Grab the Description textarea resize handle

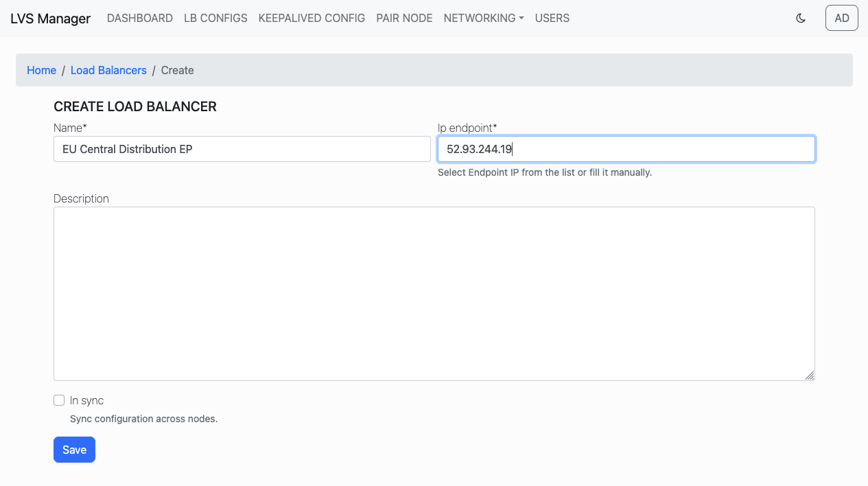click(810, 375)
